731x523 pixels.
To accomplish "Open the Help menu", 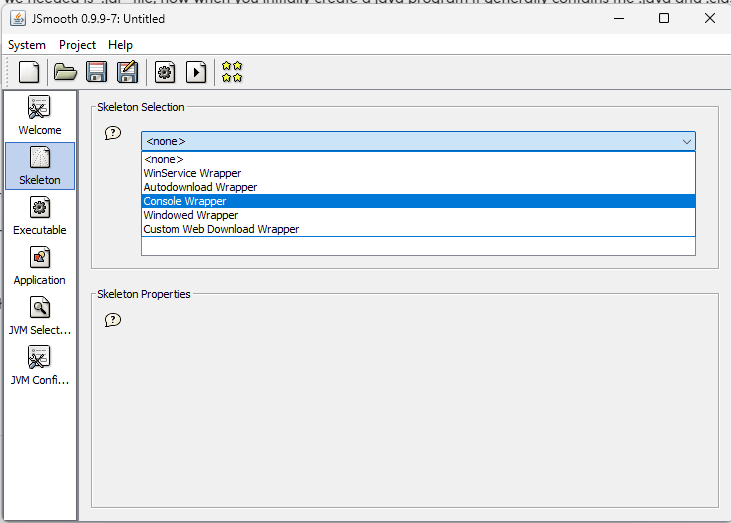I will (x=120, y=45).
